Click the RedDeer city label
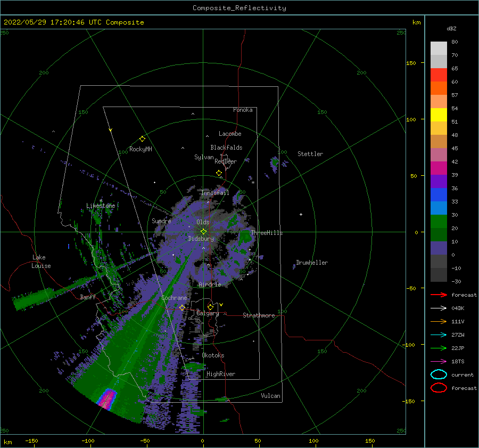 click(226, 161)
